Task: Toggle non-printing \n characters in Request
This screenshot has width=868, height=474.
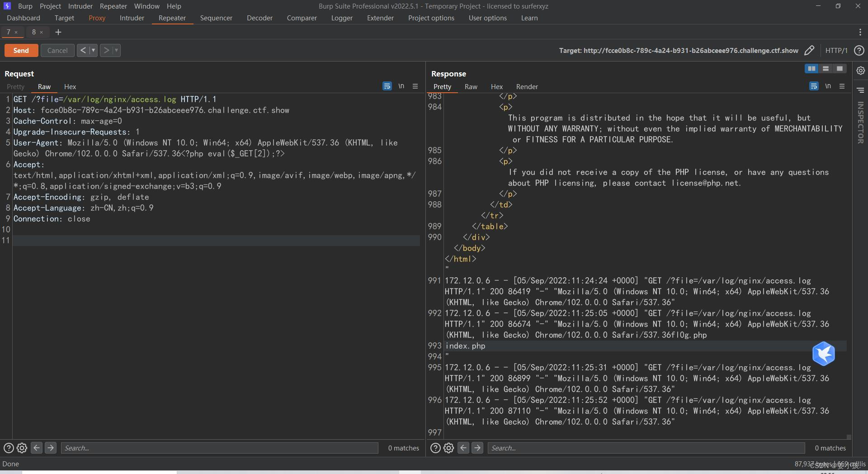Action: pyautogui.click(x=401, y=86)
